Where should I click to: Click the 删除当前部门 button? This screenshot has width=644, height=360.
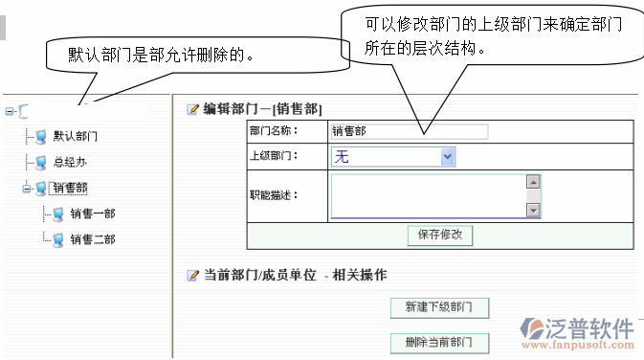coord(439,343)
